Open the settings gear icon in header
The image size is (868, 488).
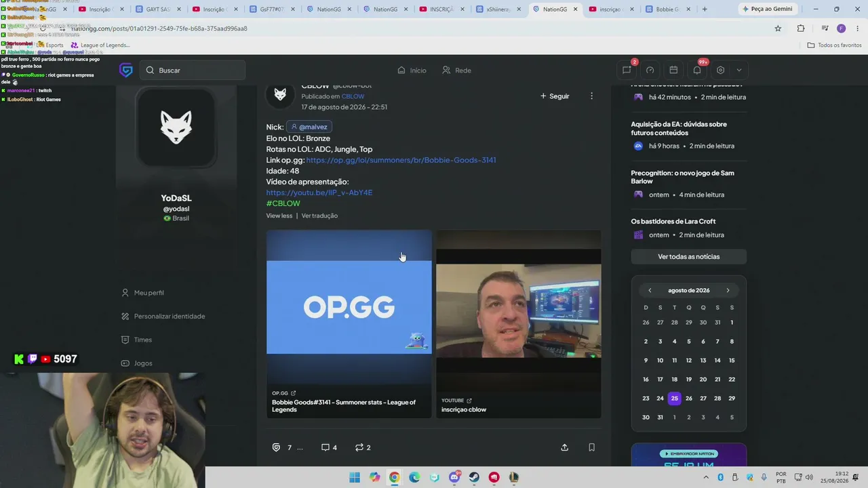pos(720,70)
